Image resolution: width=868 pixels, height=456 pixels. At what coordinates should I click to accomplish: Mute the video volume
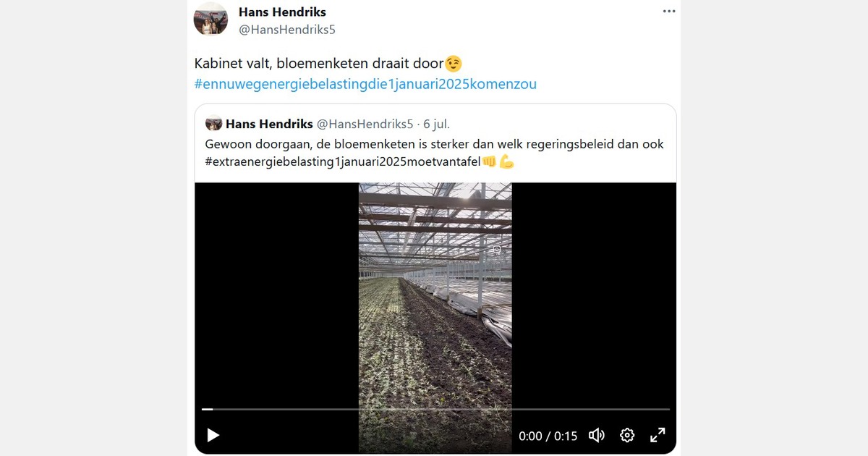[x=597, y=435]
